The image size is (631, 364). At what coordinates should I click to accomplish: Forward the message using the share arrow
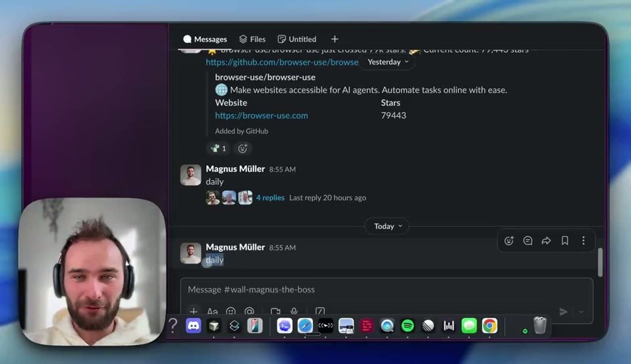[546, 241]
